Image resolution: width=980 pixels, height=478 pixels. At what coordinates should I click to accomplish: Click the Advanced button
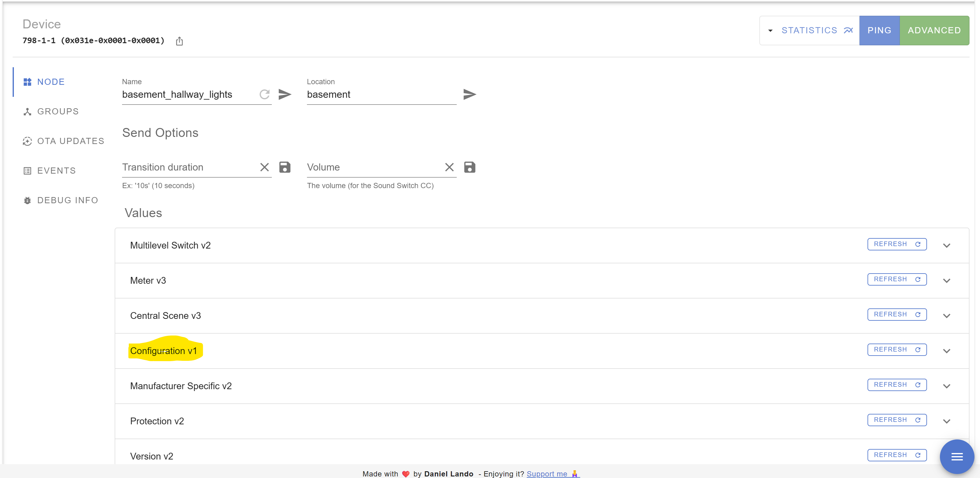point(934,31)
